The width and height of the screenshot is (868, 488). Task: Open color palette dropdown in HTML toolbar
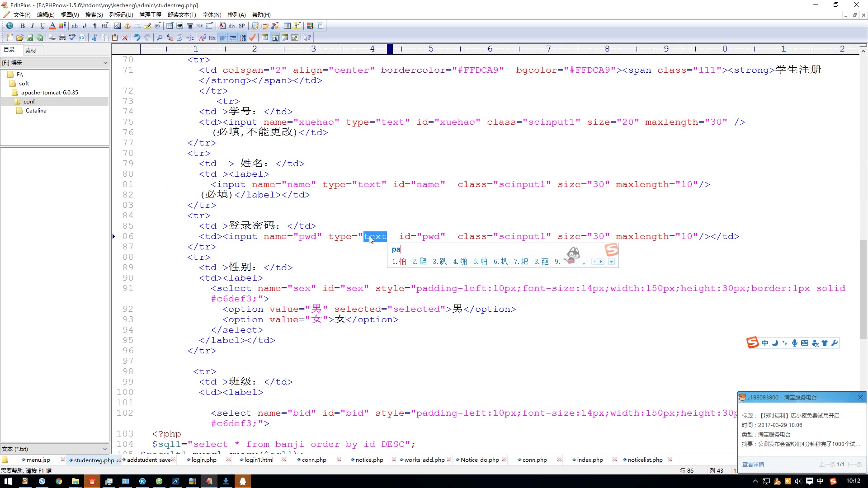tap(62, 26)
